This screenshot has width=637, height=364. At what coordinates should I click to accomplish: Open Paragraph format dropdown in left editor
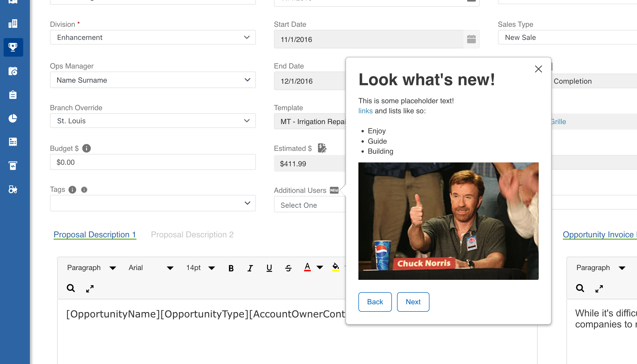[x=91, y=268]
